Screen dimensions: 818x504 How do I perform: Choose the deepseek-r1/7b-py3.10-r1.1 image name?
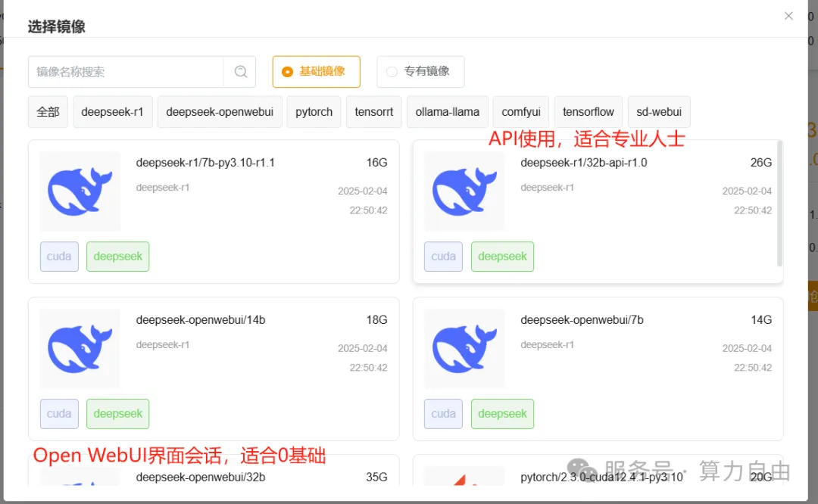(x=205, y=163)
